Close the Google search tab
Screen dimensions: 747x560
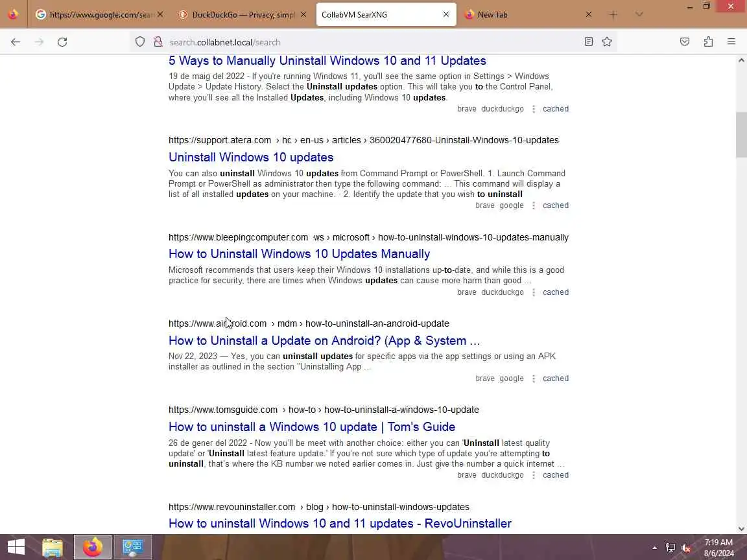pyautogui.click(x=160, y=15)
